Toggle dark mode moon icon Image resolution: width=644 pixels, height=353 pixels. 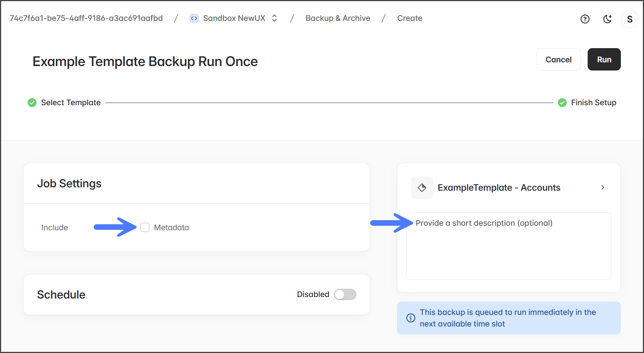(607, 19)
